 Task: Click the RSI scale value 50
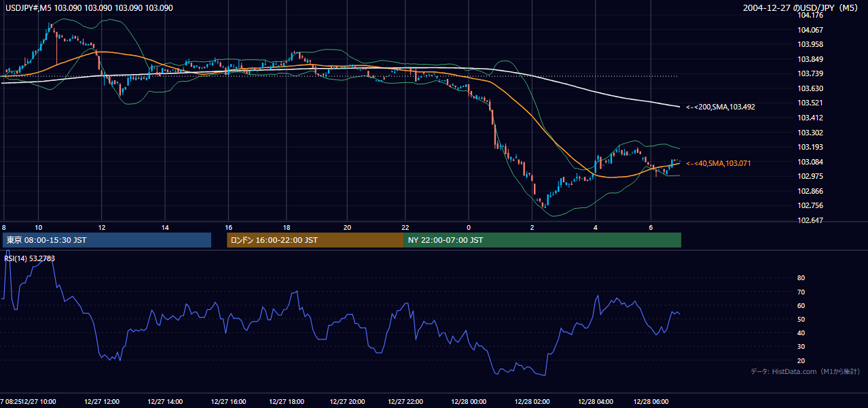[801, 319]
